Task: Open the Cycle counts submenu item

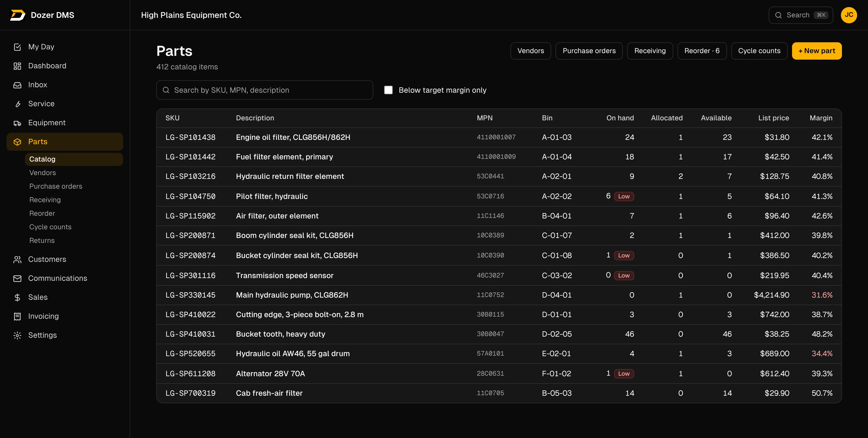Action: coord(50,227)
